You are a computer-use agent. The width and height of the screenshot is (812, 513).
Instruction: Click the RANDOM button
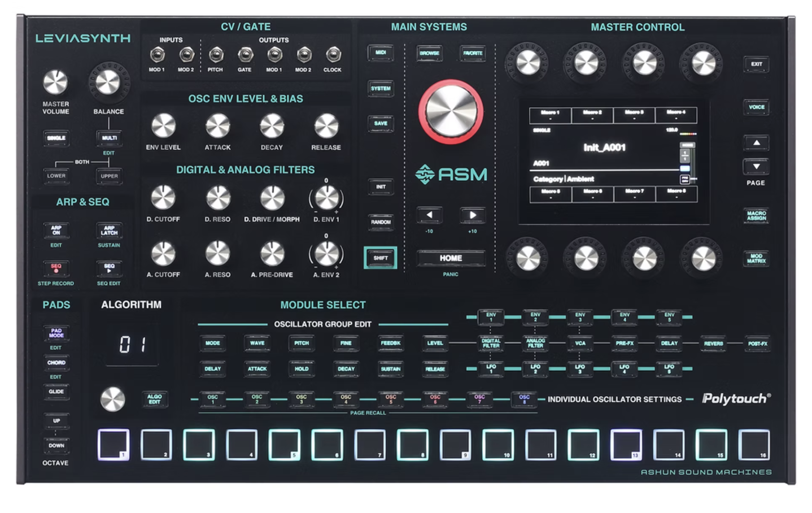coord(381,222)
